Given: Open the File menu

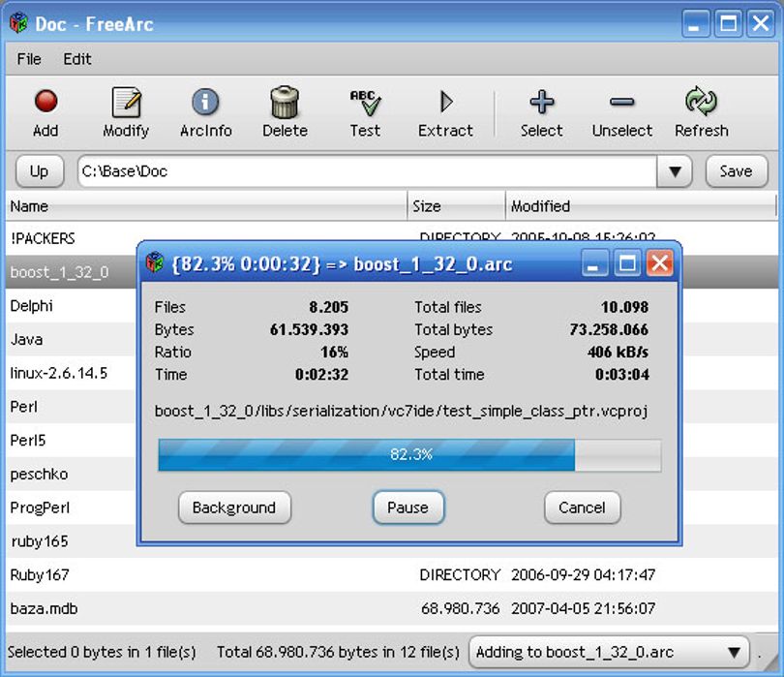Looking at the screenshot, I should [x=29, y=59].
